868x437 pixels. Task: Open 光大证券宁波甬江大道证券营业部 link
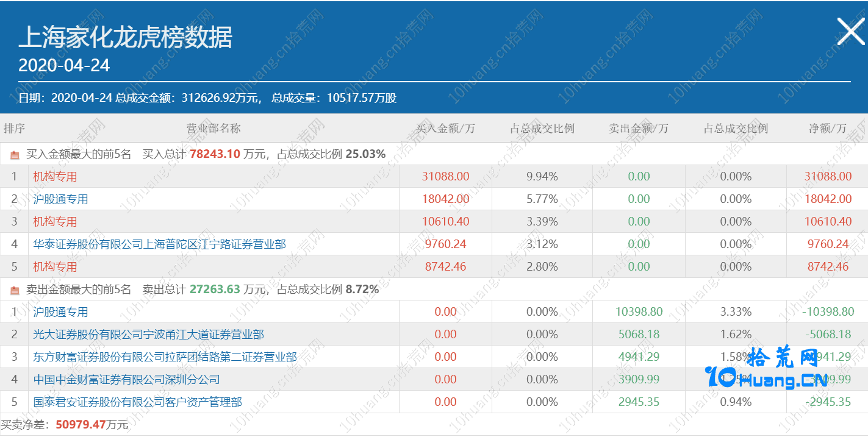pyautogui.click(x=148, y=335)
